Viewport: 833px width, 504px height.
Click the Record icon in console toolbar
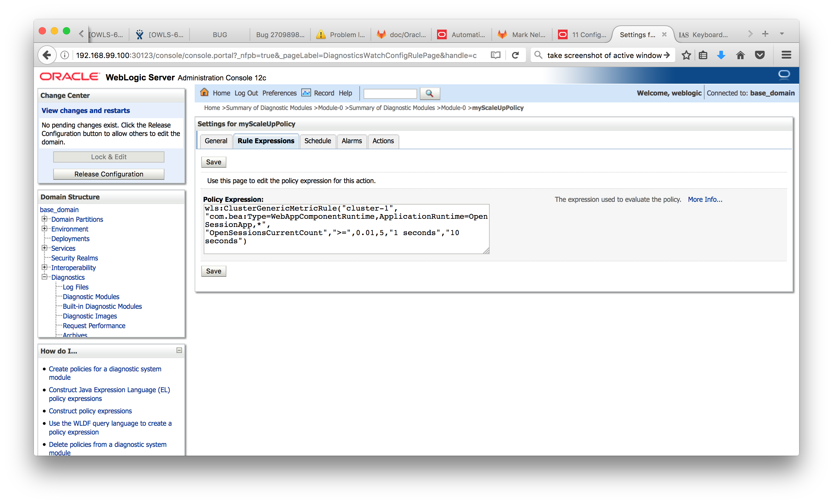pyautogui.click(x=306, y=93)
